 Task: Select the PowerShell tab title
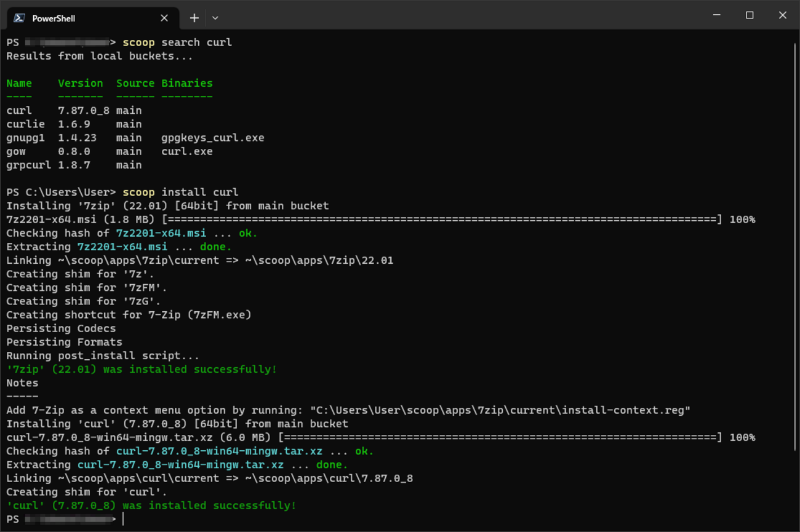click(54, 18)
